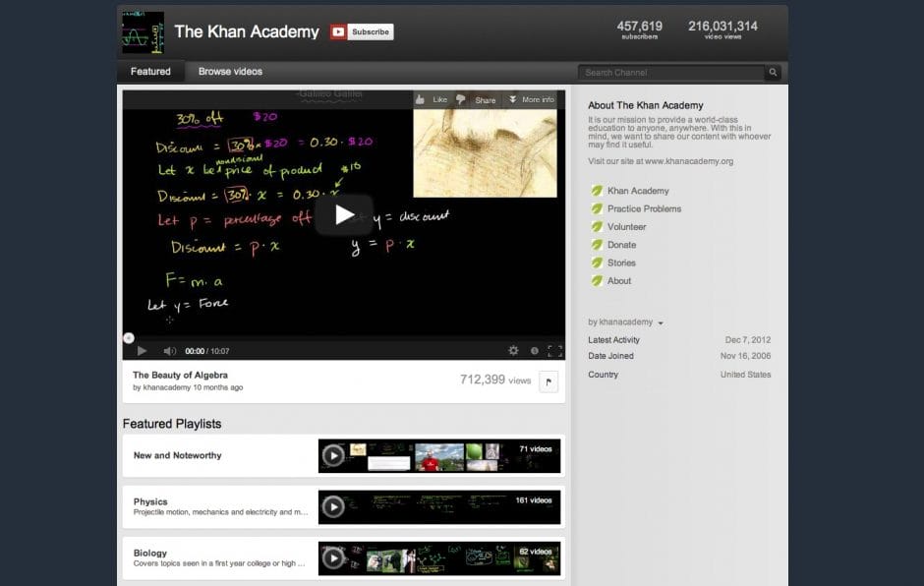Click the search magnifier icon

click(773, 73)
